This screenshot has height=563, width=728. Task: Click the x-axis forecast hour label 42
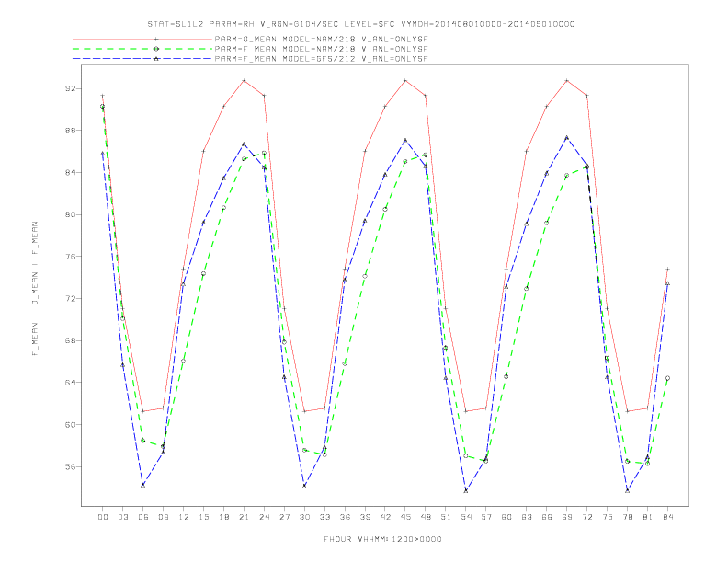point(385,517)
